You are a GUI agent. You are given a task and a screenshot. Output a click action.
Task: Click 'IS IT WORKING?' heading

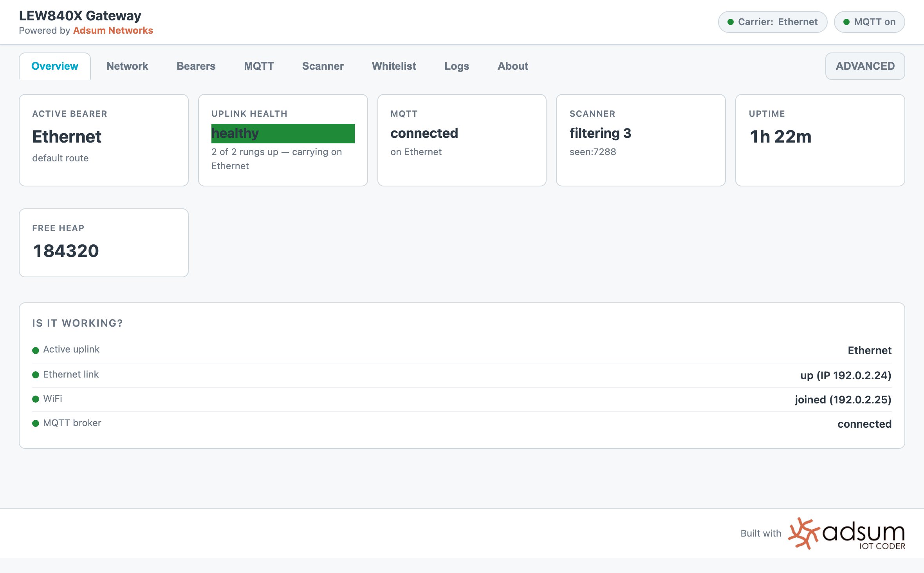78,323
